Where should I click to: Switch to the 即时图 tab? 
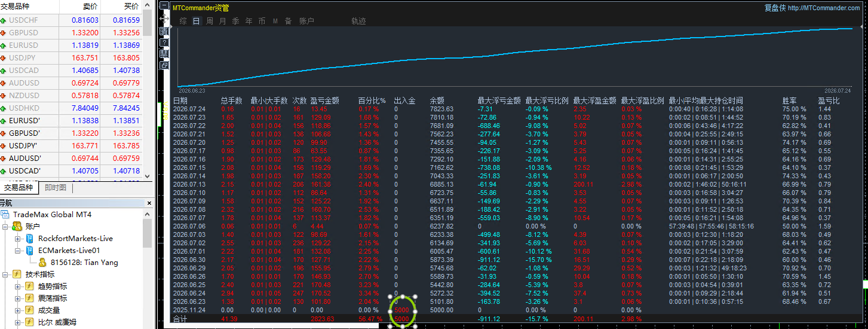point(56,188)
